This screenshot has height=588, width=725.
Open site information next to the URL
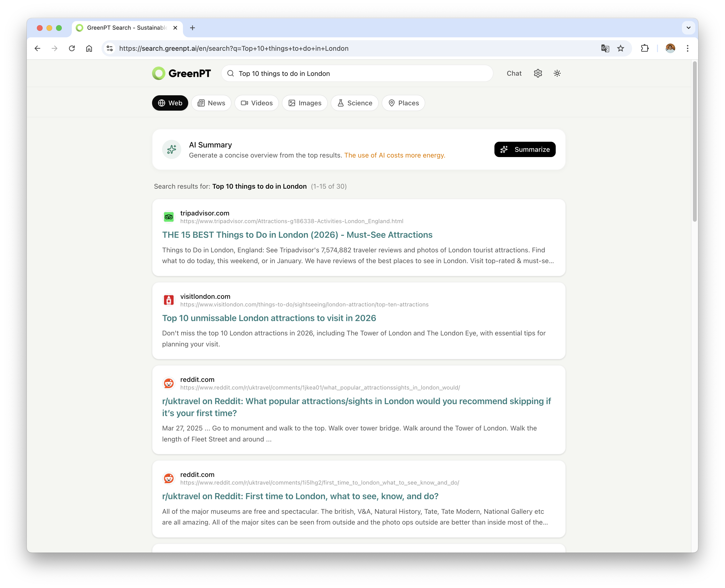[109, 48]
